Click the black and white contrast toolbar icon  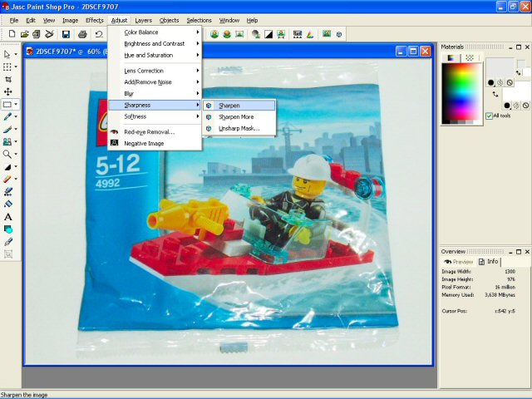point(268,34)
